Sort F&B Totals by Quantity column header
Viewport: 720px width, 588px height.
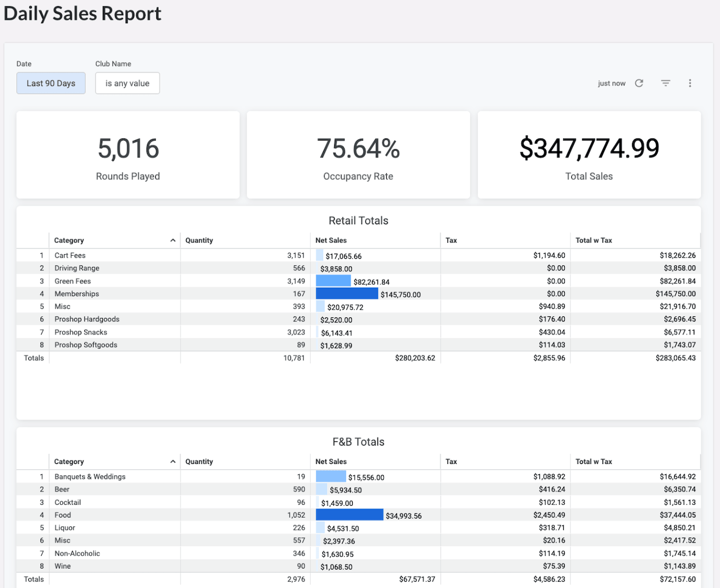tap(199, 461)
